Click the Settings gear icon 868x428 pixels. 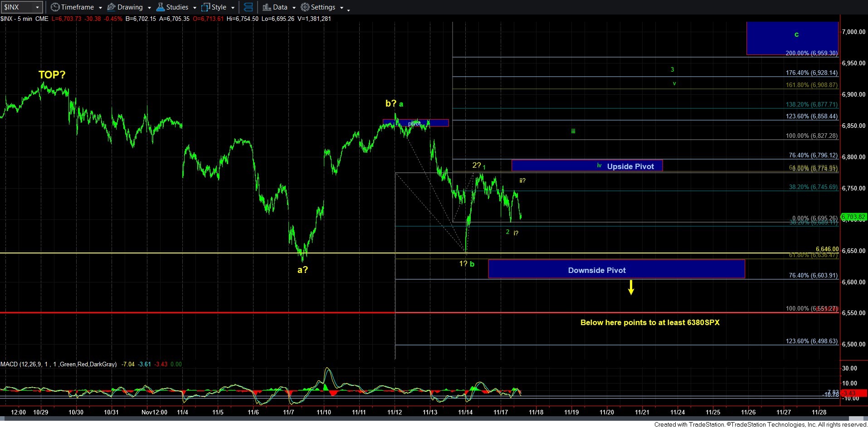tap(305, 7)
